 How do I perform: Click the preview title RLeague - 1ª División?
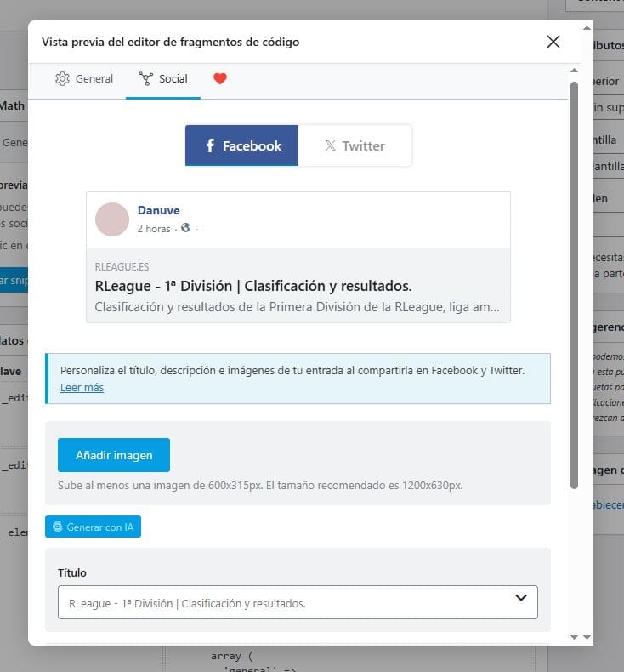pyautogui.click(x=253, y=286)
